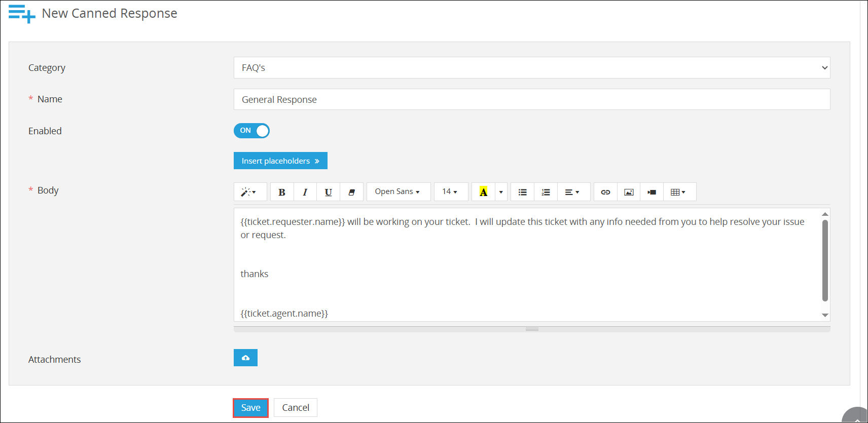Open the insert table dropdown
Screen dimensions: 868x423
point(679,192)
